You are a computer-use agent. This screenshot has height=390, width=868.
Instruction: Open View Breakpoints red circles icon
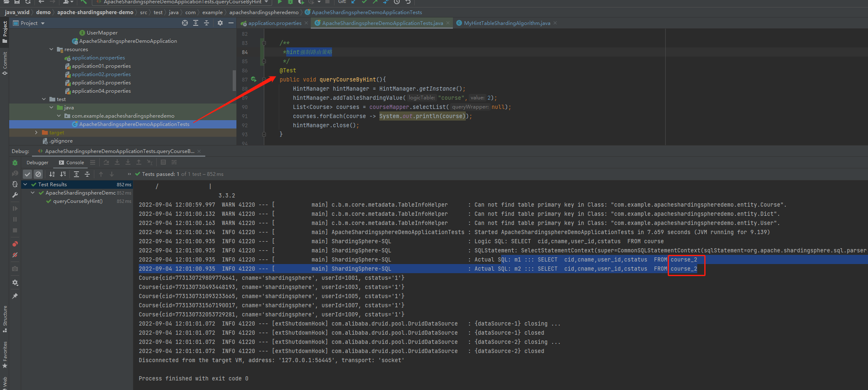pos(15,244)
